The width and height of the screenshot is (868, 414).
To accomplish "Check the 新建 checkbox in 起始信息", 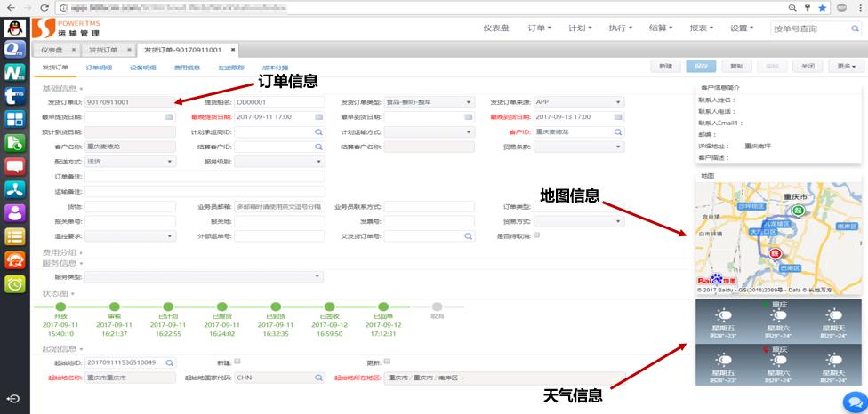I will [x=237, y=362].
